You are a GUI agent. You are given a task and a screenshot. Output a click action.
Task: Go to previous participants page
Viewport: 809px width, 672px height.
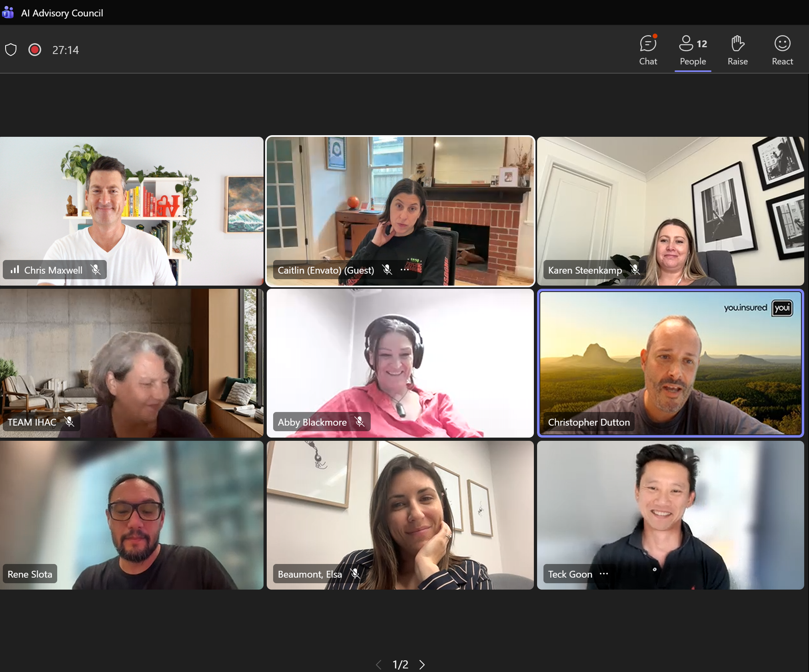point(378,664)
